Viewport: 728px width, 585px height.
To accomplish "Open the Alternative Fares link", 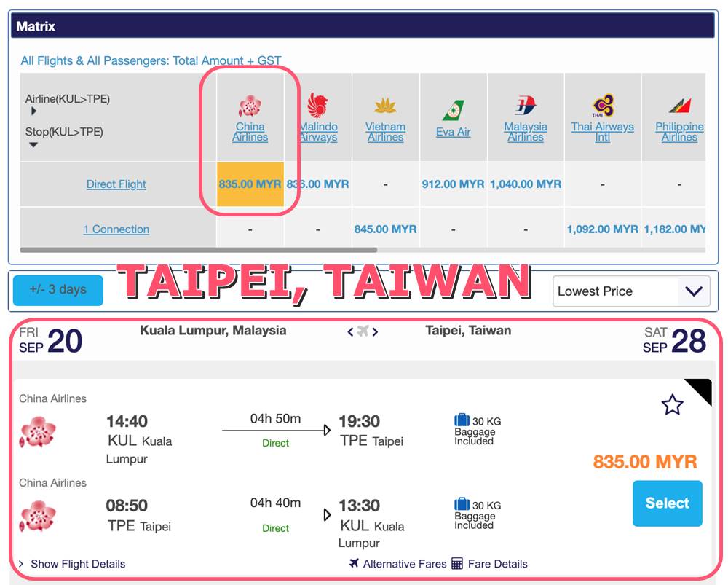I will coord(404,564).
